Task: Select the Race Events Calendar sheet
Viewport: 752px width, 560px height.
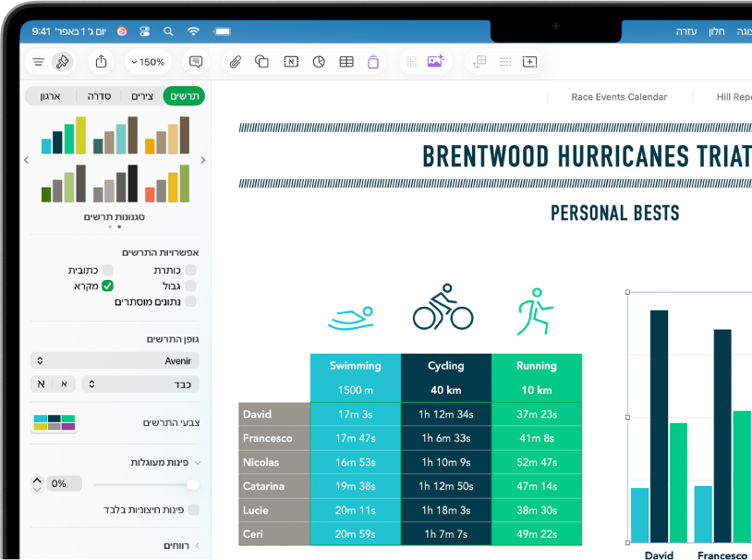Action: [619, 97]
